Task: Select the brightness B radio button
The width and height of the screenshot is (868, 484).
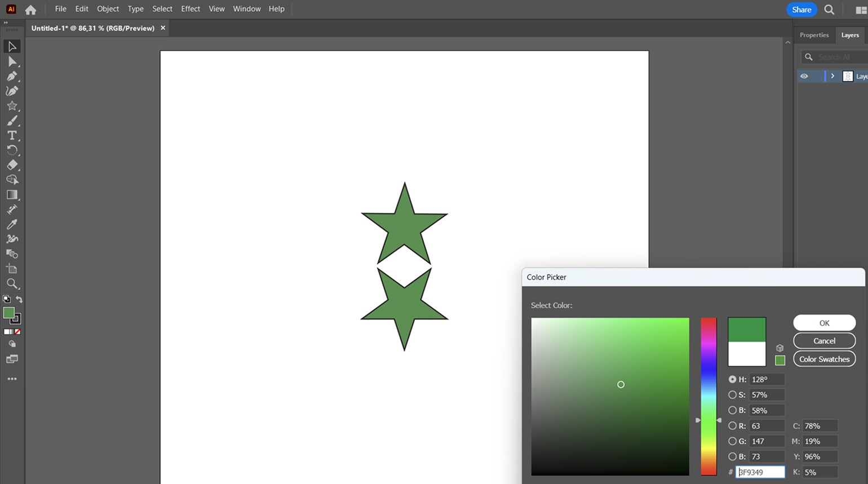Action: point(732,410)
